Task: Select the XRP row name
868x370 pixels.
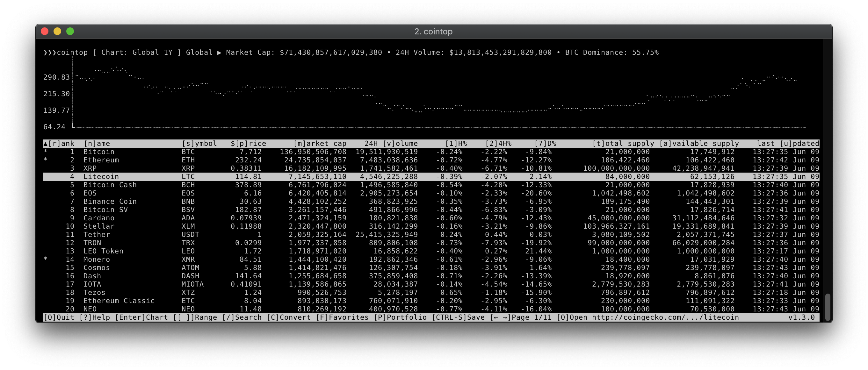Action: point(90,168)
